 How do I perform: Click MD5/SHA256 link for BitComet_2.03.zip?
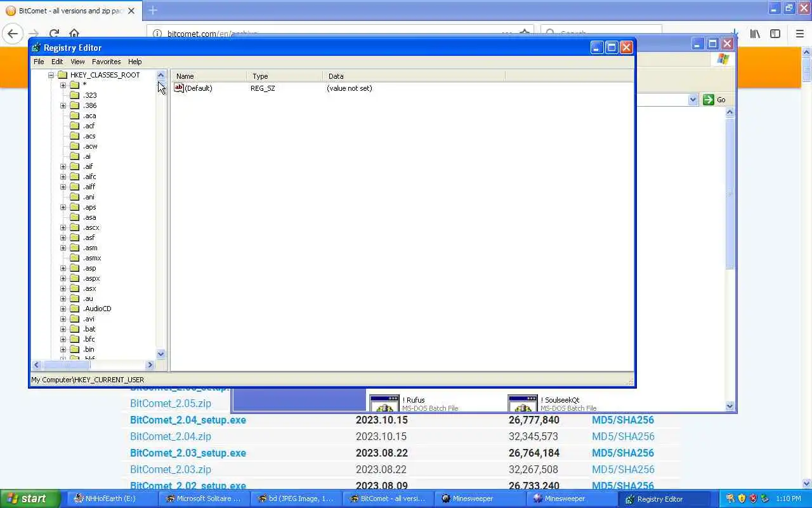[x=623, y=469]
